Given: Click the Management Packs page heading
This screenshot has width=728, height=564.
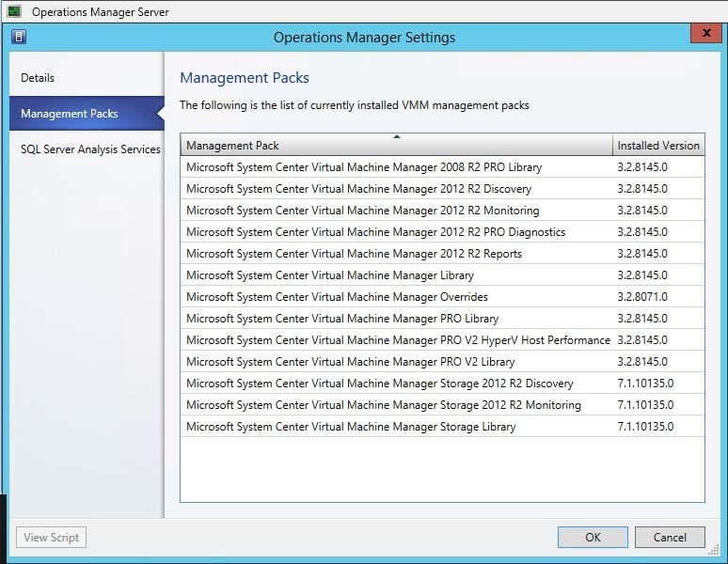Looking at the screenshot, I should [x=245, y=78].
